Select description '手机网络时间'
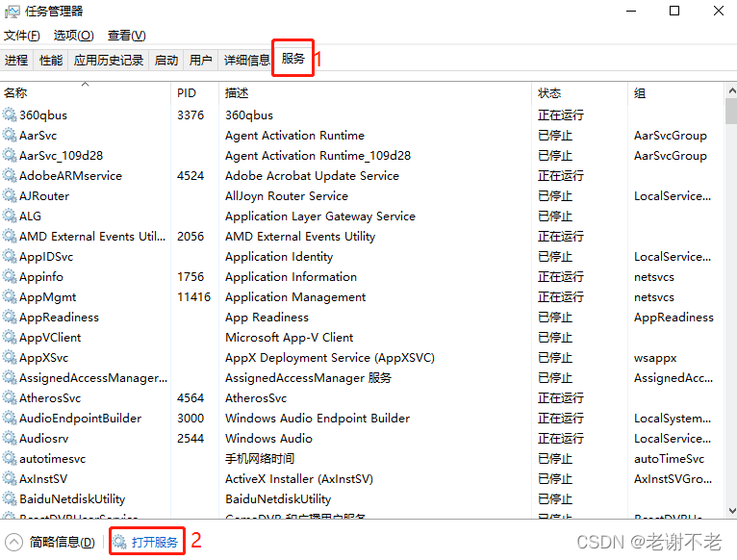Screen dimensions: 737x560 pos(260,458)
